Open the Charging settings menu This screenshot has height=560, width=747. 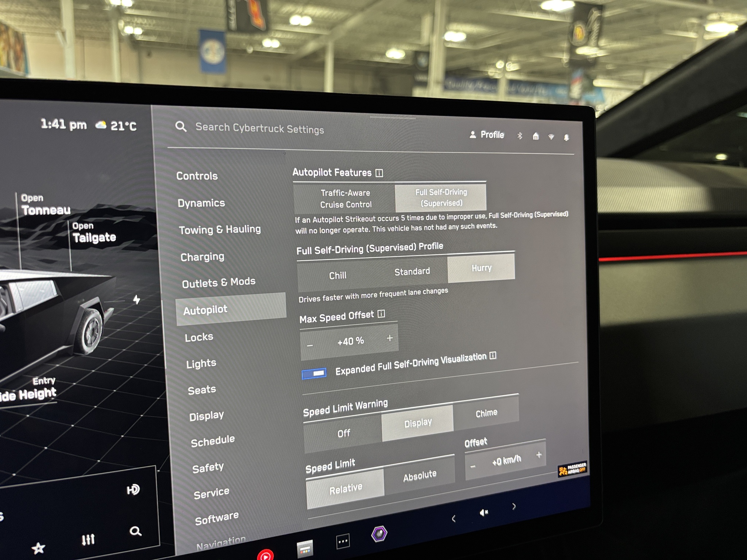click(x=202, y=257)
